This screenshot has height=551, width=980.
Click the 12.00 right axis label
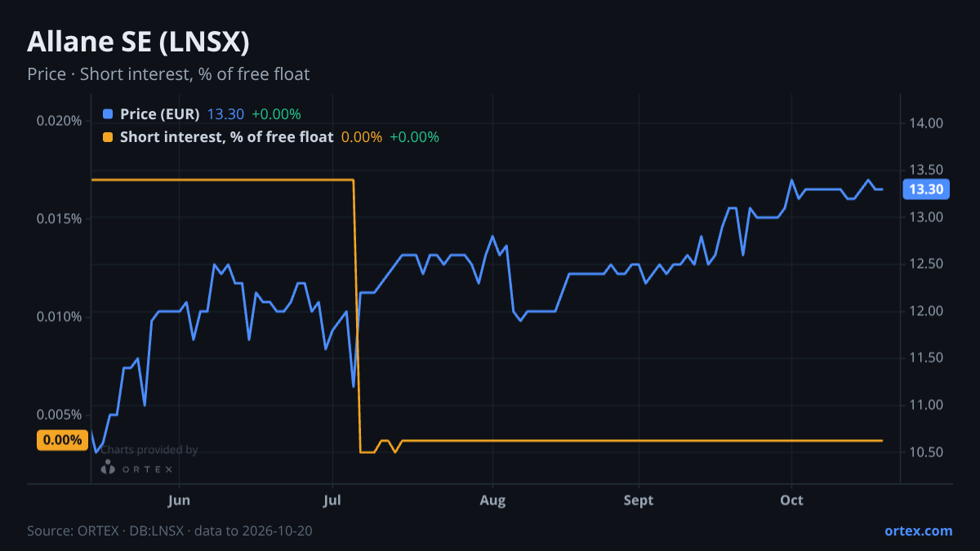[x=926, y=311]
